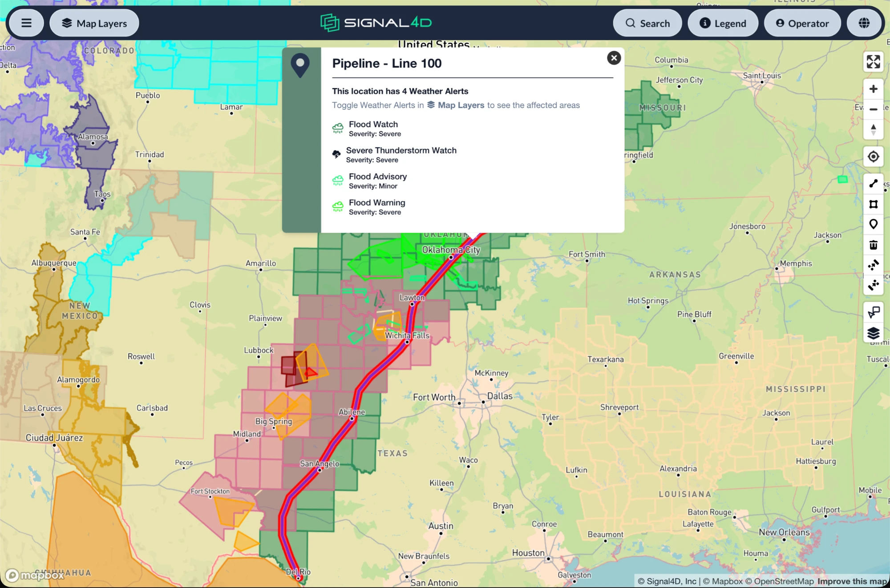This screenshot has width=890, height=588.
Task: Click the Oklahoma City map label
Action: tap(451, 250)
